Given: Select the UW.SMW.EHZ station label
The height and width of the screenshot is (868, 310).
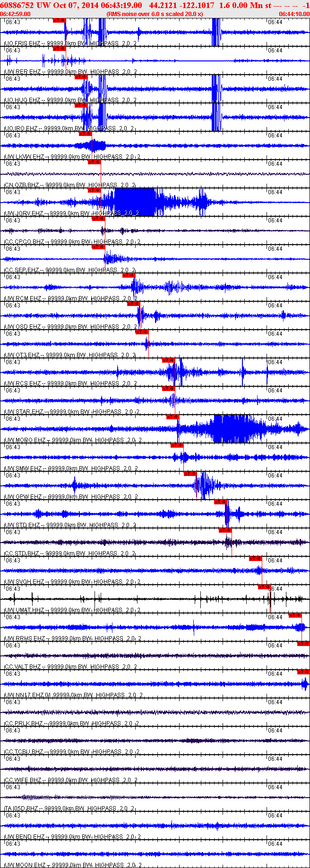Looking at the screenshot, I should pyautogui.click(x=70, y=468).
